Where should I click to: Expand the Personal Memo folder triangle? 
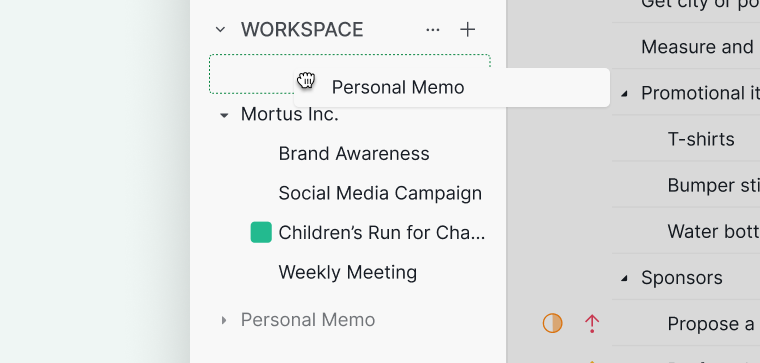pos(223,320)
